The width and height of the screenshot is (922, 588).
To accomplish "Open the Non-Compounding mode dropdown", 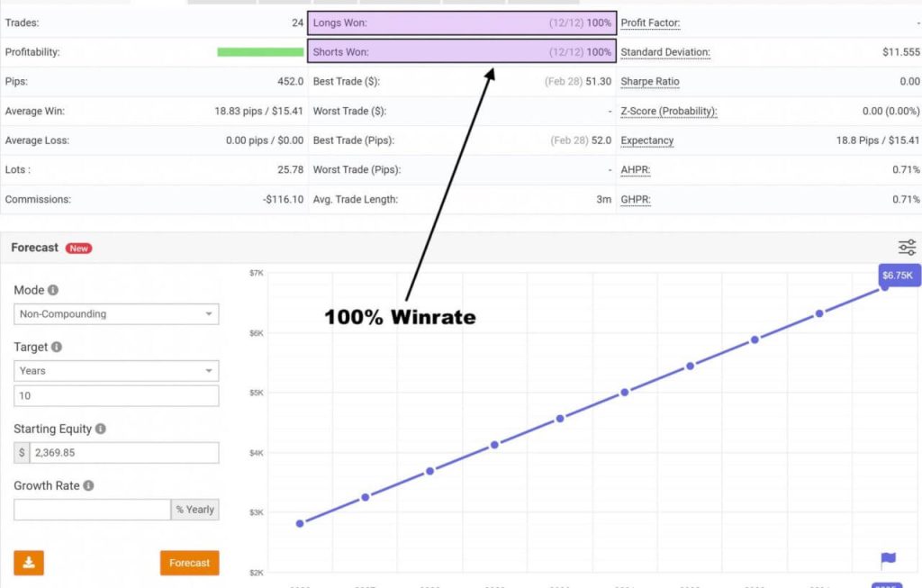I will coord(116,314).
